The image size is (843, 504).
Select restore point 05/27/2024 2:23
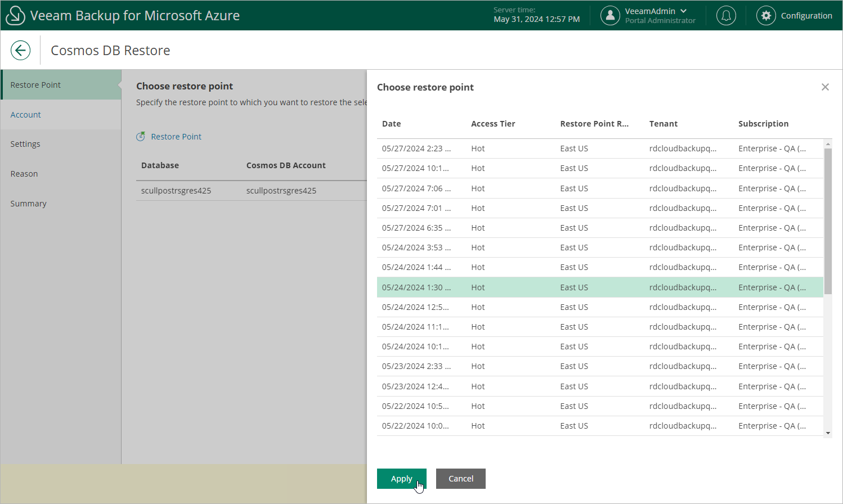point(600,148)
